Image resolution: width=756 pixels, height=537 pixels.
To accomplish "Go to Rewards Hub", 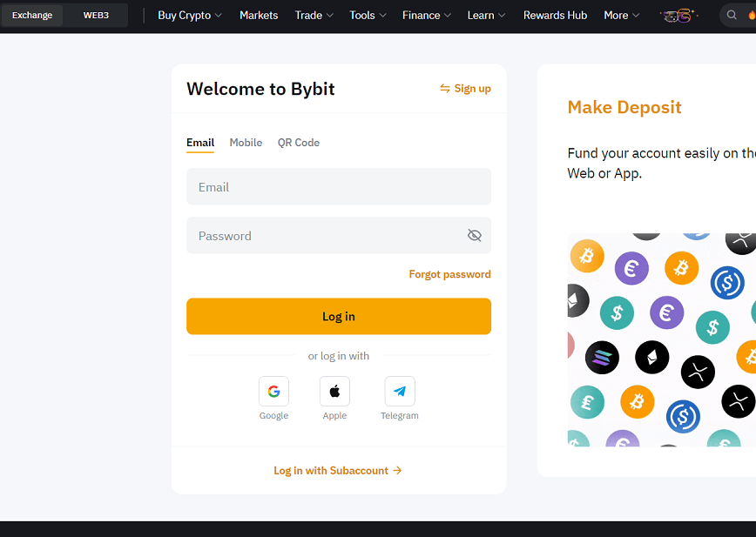I will (x=555, y=16).
